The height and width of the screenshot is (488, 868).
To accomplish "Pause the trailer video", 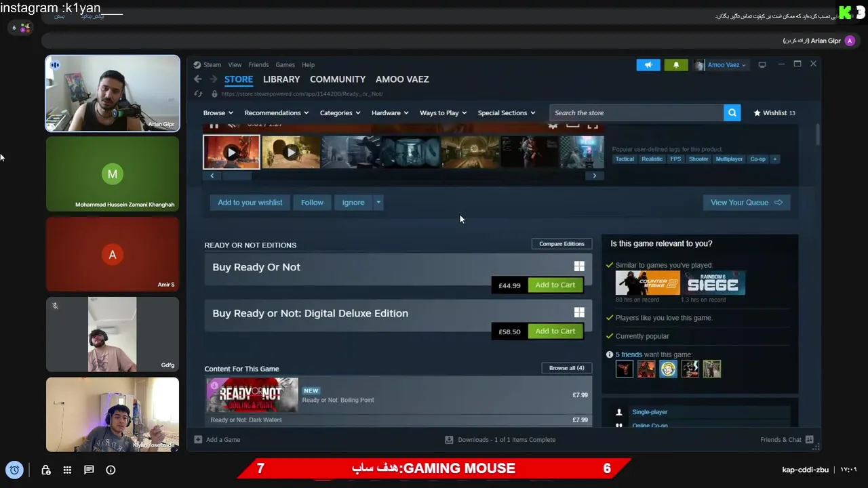I will pos(214,125).
